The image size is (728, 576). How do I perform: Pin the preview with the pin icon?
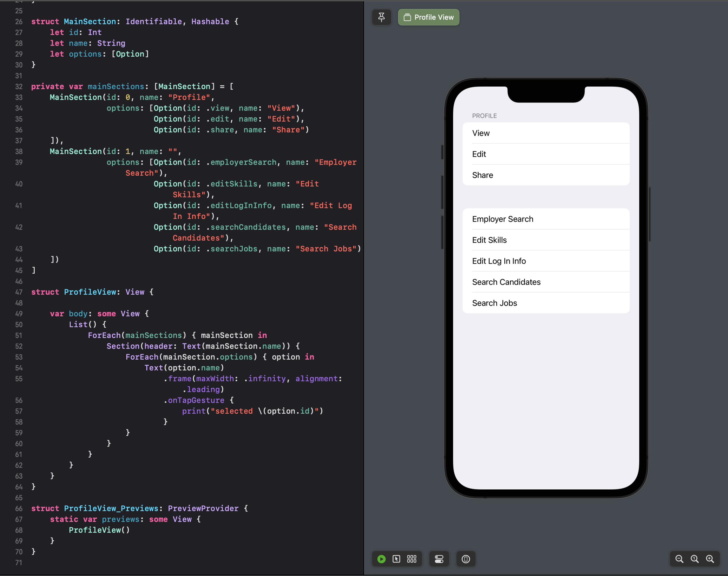pos(381,17)
